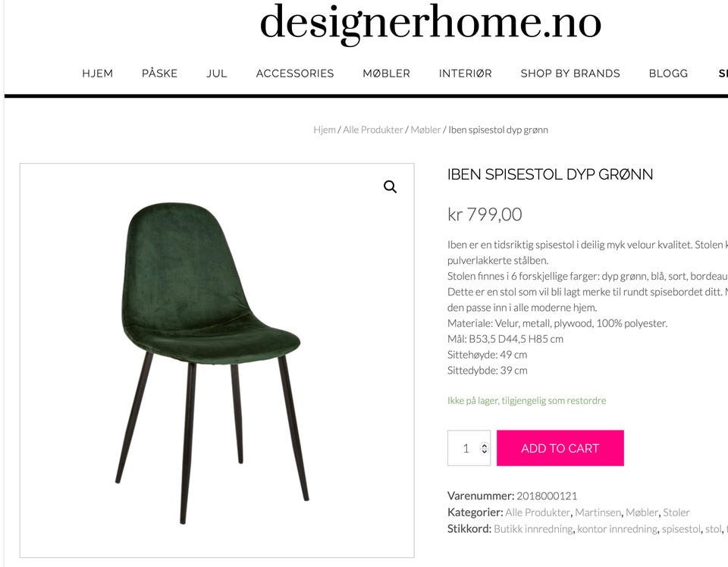The height and width of the screenshot is (567, 728).
Task: Open the MØBLER menu
Action: point(386,74)
